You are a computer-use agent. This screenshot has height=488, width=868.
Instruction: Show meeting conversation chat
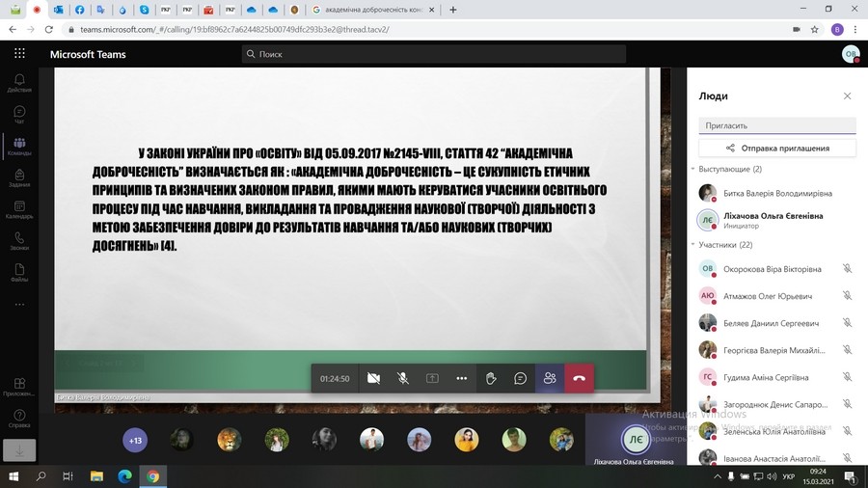[521, 378]
